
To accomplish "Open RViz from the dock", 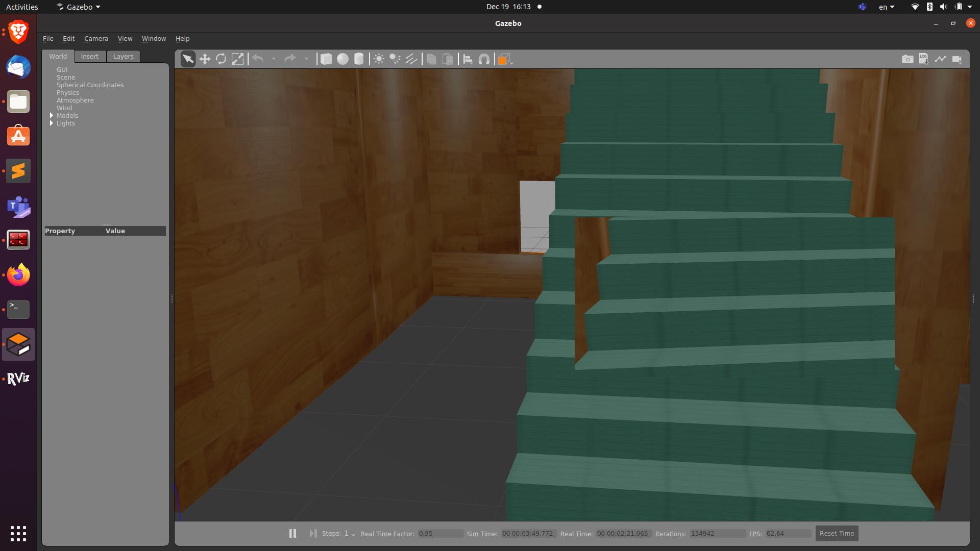I will pos(18,379).
